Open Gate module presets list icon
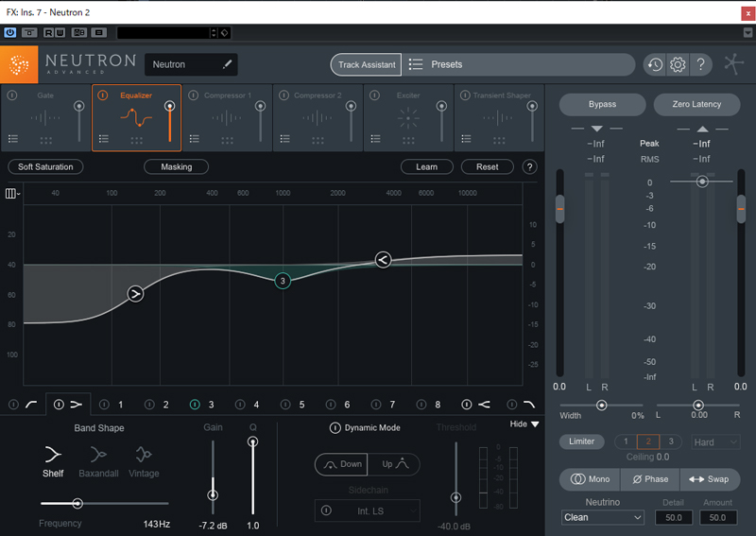756x536 pixels. (13, 139)
